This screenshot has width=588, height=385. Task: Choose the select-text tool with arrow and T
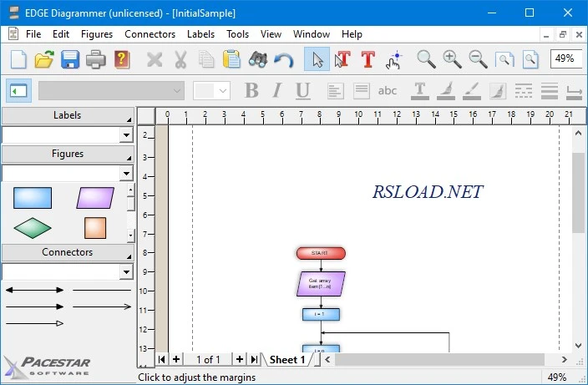click(x=342, y=59)
